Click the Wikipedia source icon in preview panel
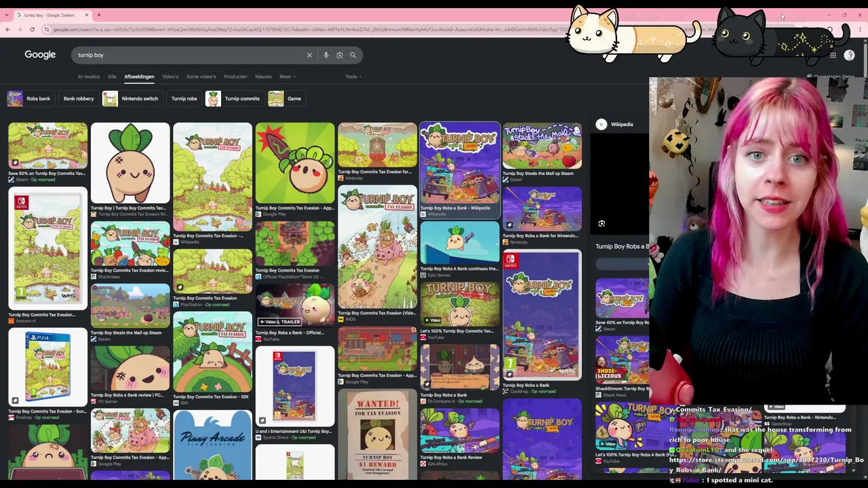Viewport: 868px width, 488px height. [x=601, y=125]
